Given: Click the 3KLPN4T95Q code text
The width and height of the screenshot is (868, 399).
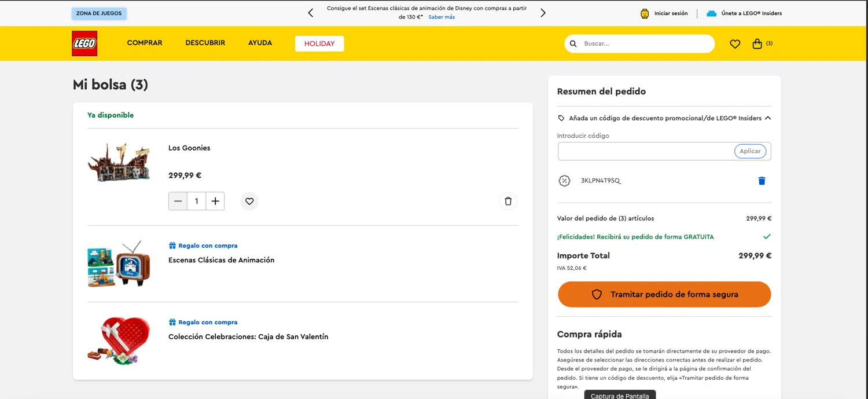Looking at the screenshot, I should click(601, 181).
